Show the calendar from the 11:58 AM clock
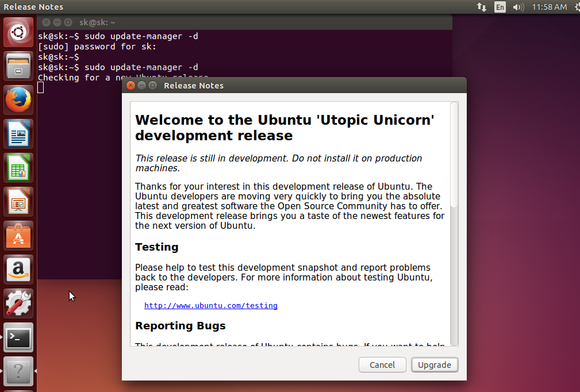This screenshot has width=580, height=392. [550, 7]
